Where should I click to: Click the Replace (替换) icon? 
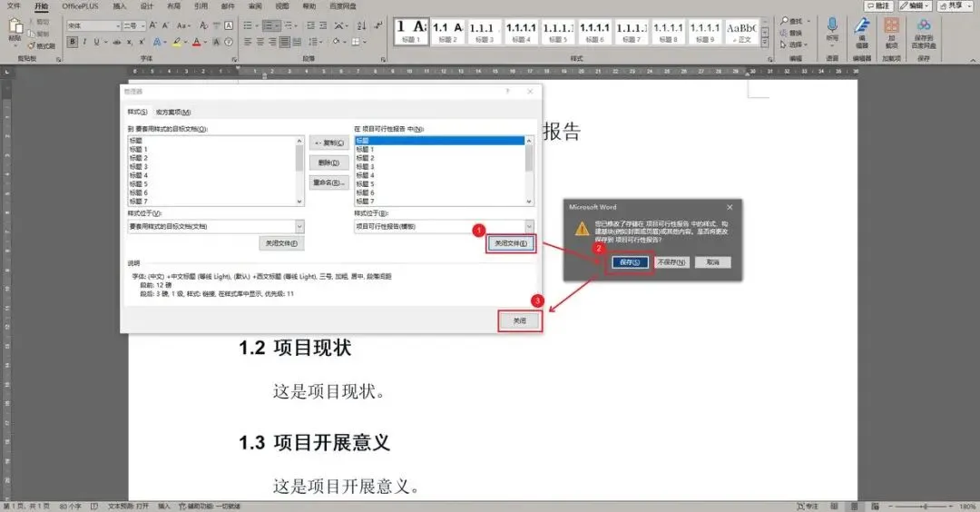[791, 33]
